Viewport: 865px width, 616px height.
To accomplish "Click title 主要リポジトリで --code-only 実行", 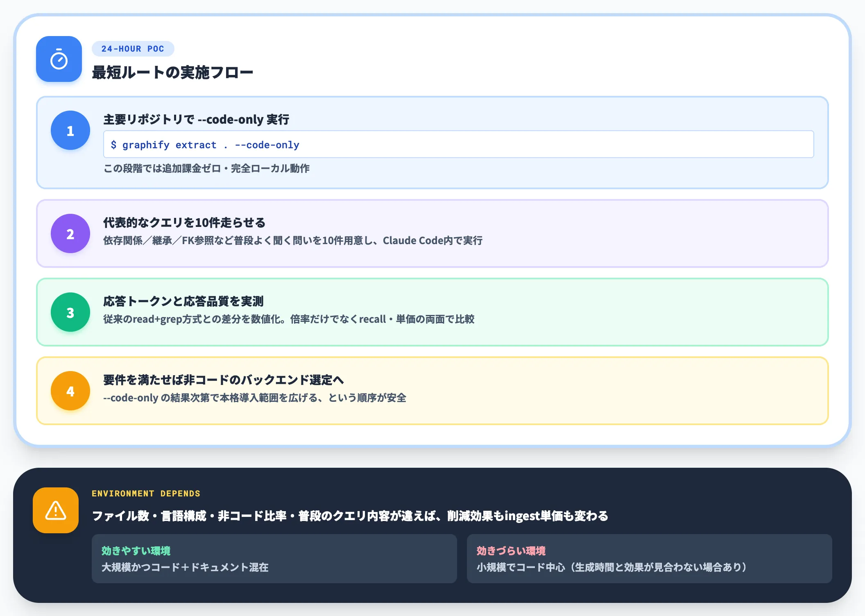I will [x=196, y=120].
